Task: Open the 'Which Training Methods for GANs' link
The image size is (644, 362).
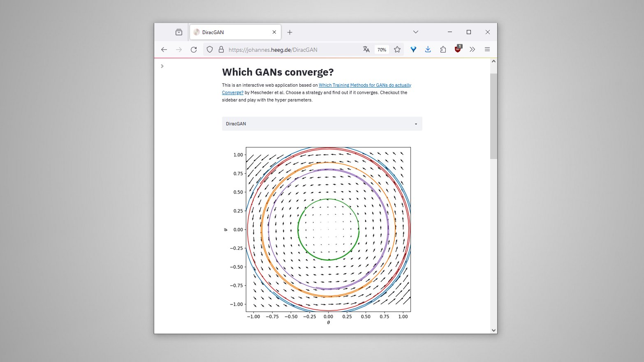Action: [x=365, y=85]
